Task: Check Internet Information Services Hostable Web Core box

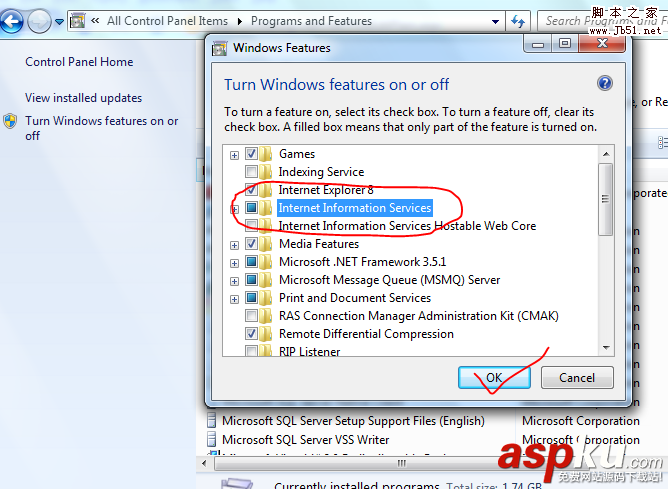Action: point(251,225)
